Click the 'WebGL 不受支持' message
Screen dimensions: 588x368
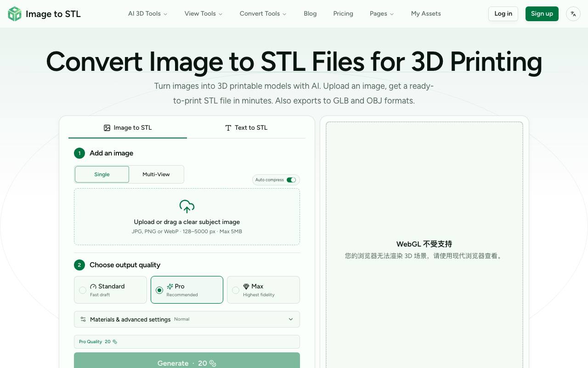424,244
